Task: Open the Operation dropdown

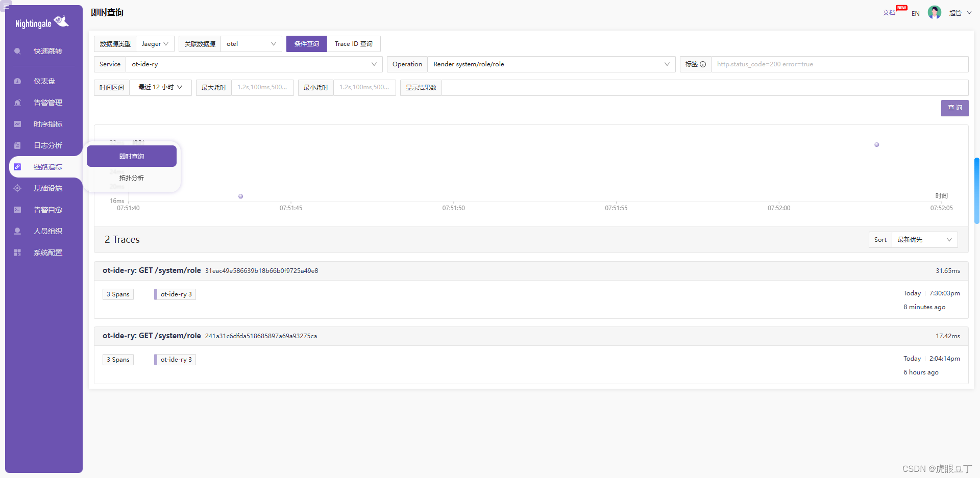Action: (551, 64)
